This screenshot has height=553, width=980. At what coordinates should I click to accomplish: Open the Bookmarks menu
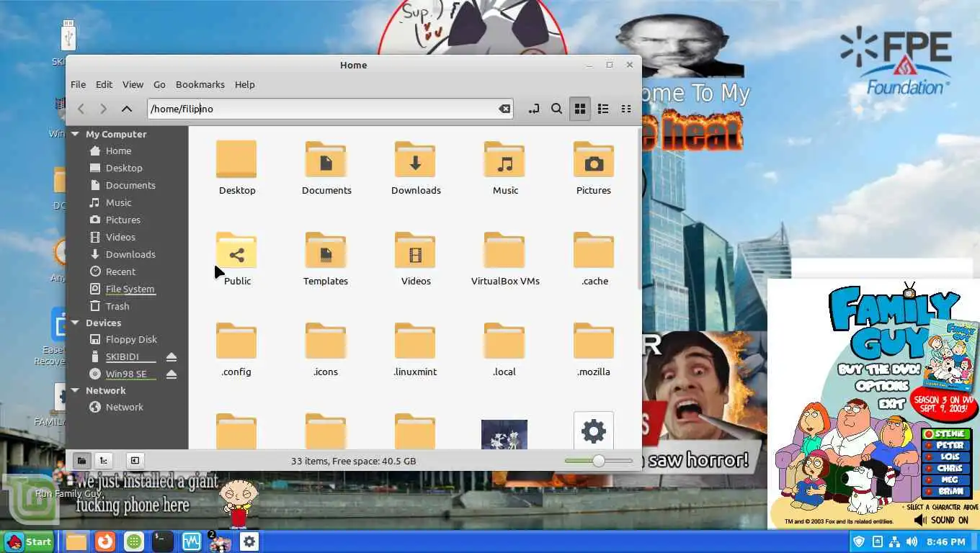(x=200, y=84)
